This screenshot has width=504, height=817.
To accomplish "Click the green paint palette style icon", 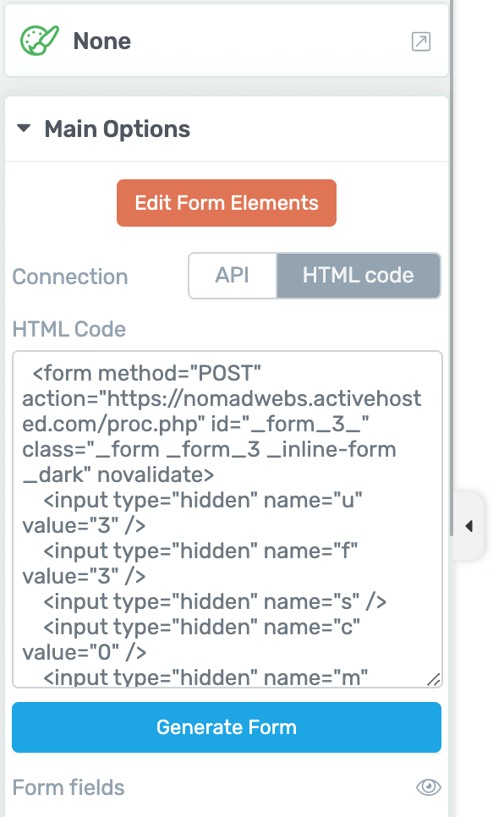I will (x=39, y=41).
